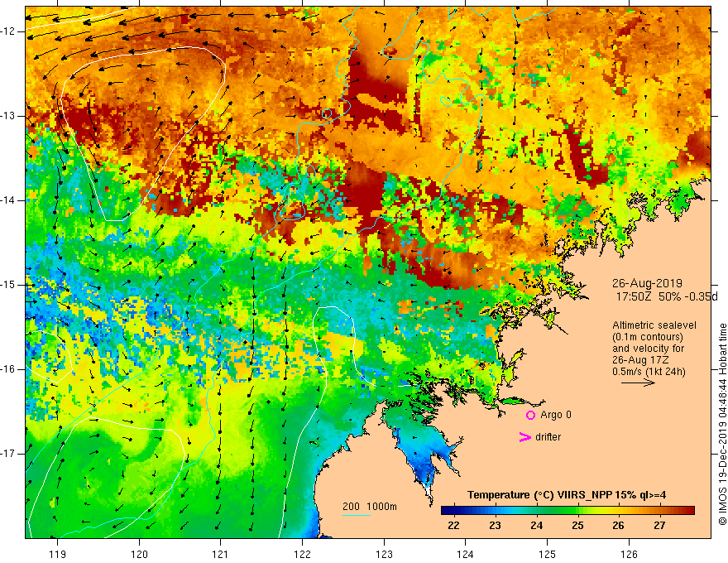Click the colorbar tick label 22
The height and width of the screenshot is (563, 728).
coord(453,526)
